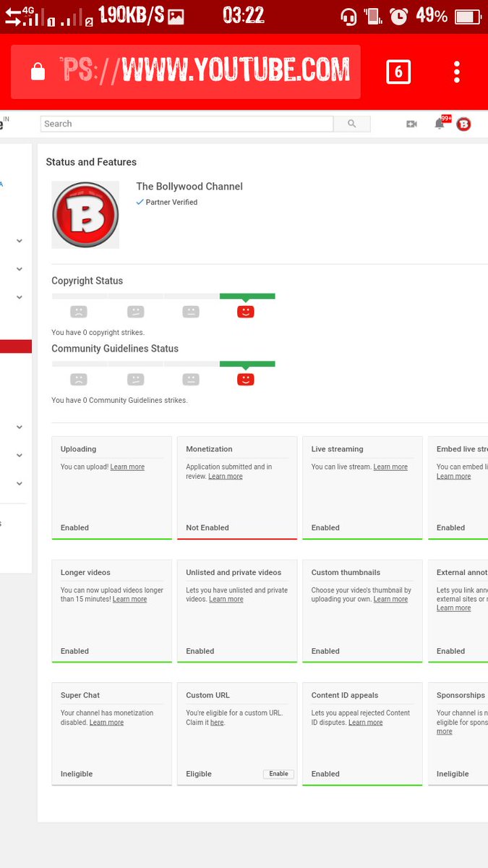Click Learn more in Unlisted and private videos
The height and width of the screenshot is (868, 488).
point(226,600)
